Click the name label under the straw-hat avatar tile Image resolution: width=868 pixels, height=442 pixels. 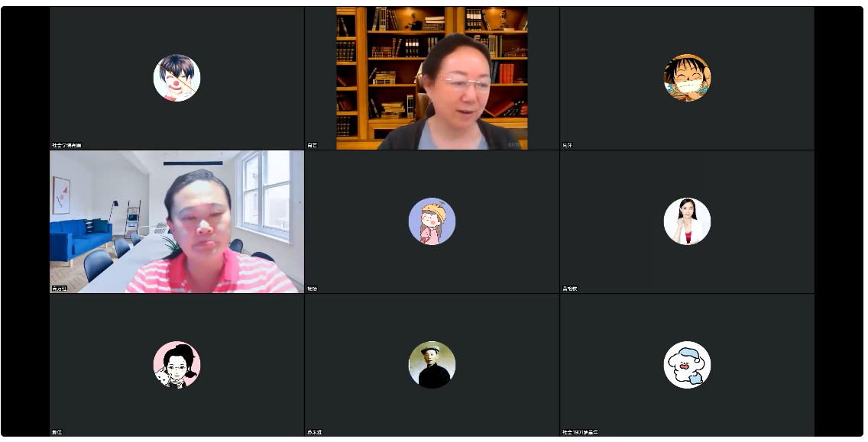(x=568, y=146)
